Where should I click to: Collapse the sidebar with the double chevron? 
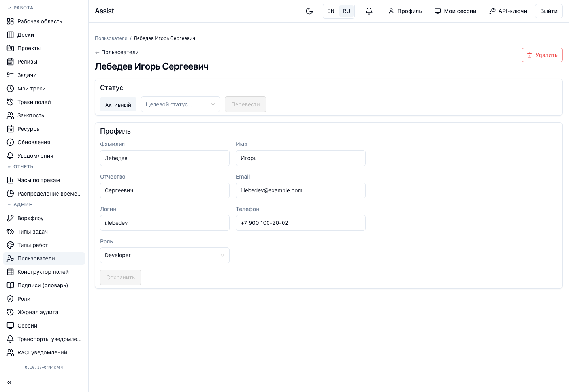(x=9, y=383)
